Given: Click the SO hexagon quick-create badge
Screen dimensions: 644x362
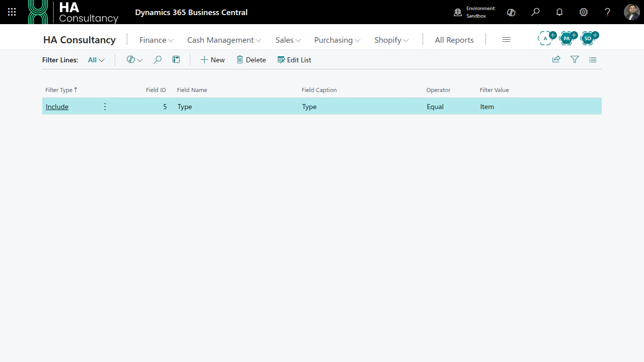Looking at the screenshot, I should 589,38.
